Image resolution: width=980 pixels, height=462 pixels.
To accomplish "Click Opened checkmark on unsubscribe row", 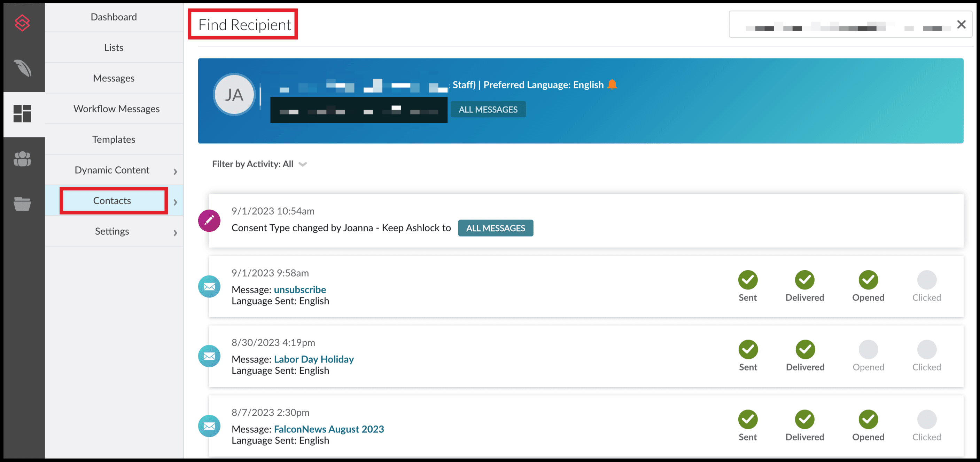I will point(868,280).
